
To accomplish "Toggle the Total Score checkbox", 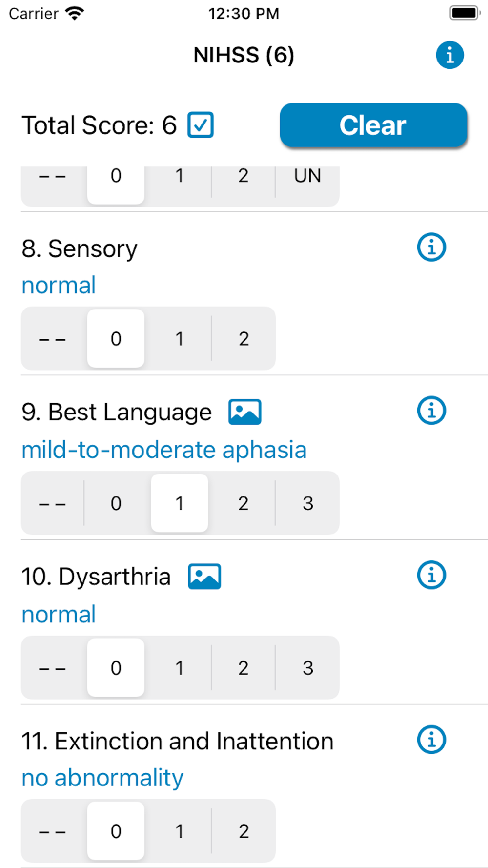I will tap(201, 125).
